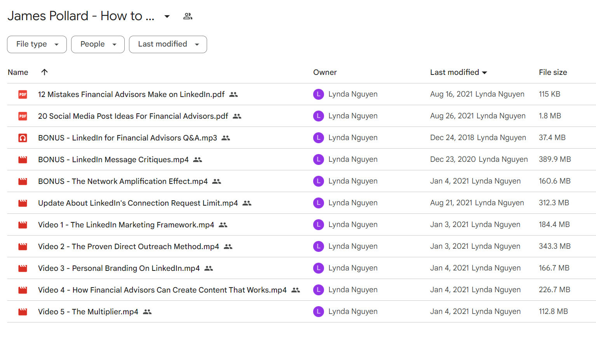Click shared icon beside Video 4 file name
This screenshot has width=596, height=364.
[296, 290]
